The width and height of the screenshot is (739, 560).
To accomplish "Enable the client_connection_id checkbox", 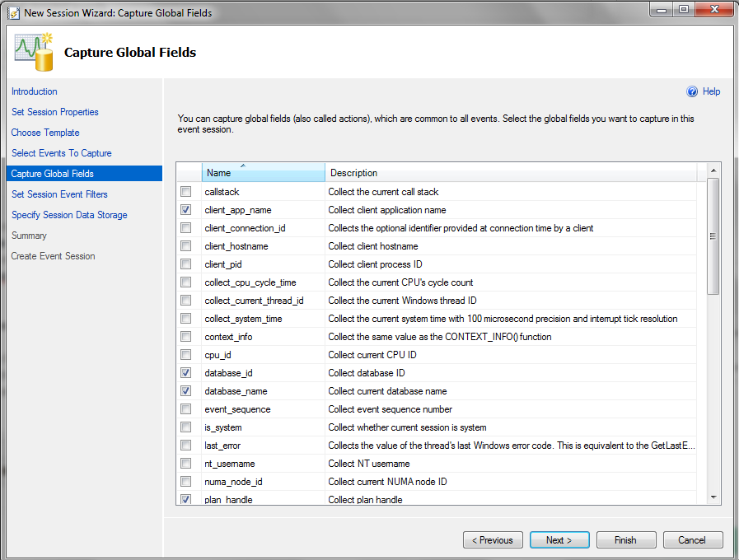I will 186,228.
